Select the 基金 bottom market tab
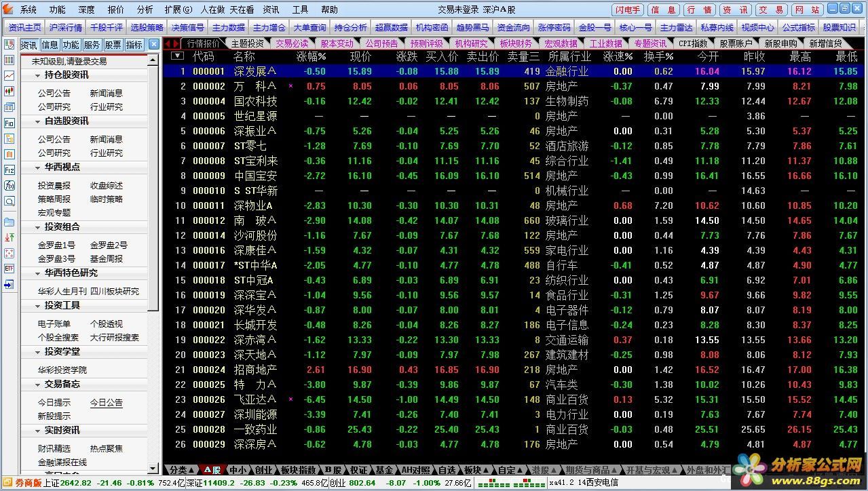The width and height of the screenshot is (868, 491). coord(384,470)
